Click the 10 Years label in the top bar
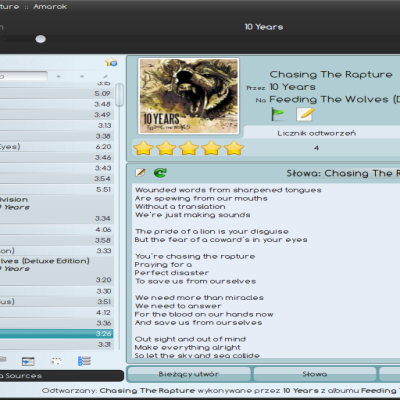This screenshot has width=400, height=400. coord(264,27)
